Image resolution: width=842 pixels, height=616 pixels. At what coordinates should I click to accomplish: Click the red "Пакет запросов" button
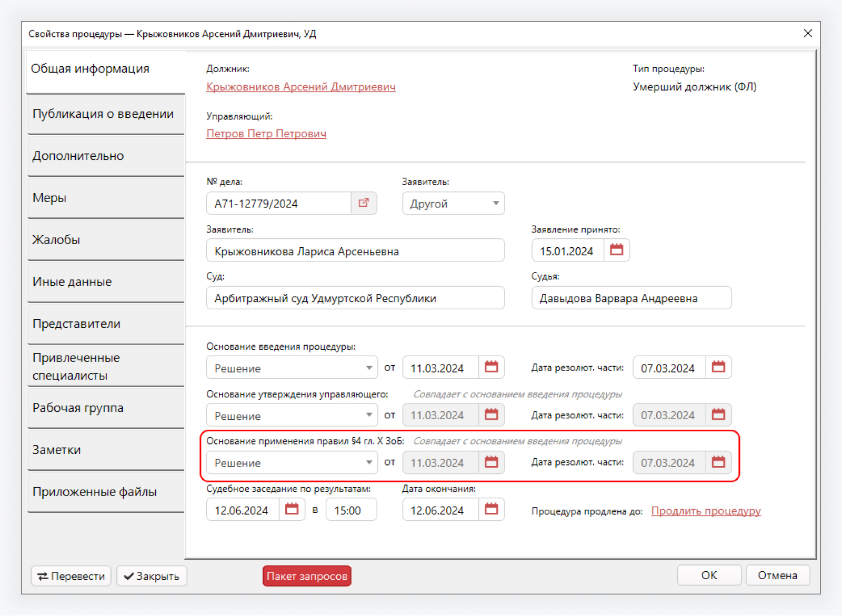pos(307,576)
